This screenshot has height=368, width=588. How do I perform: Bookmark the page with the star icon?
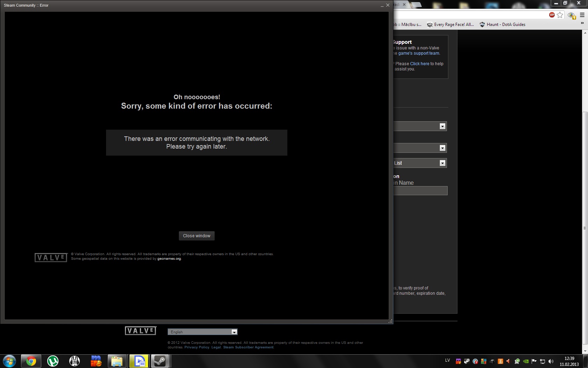pyautogui.click(x=560, y=15)
